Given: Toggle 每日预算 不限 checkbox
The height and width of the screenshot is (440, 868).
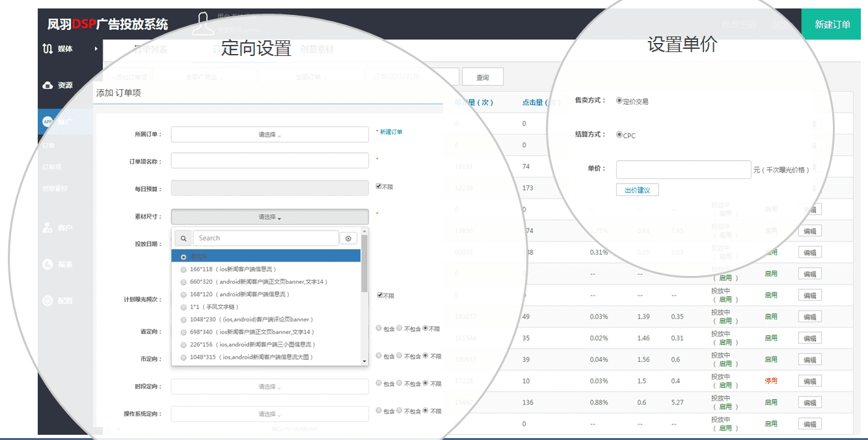Looking at the screenshot, I should click(379, 186).
